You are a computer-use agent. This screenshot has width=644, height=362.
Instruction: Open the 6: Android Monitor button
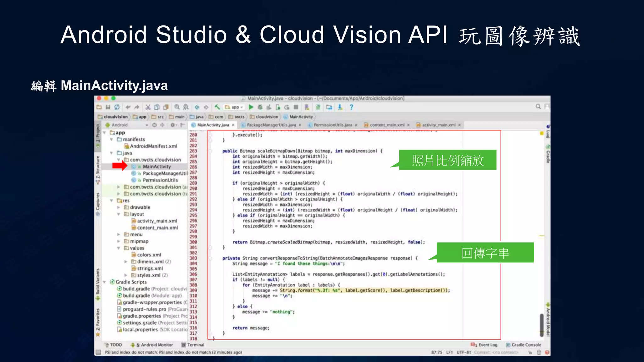click(x=152, y=345)
